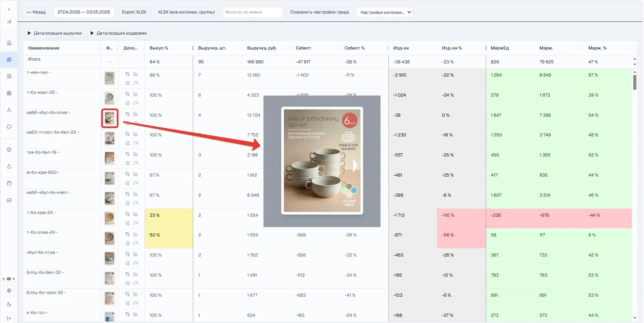Viewport: 644px width, 323px height.
Task: Open the list icon in row ткв-бз-бел-19
Action: [x=127, y=163]
